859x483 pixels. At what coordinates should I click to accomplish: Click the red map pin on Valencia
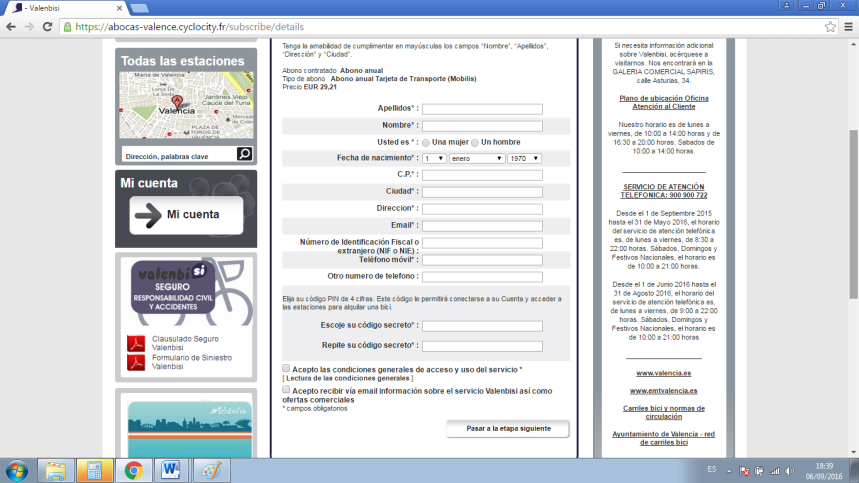[x=177, y=101]
